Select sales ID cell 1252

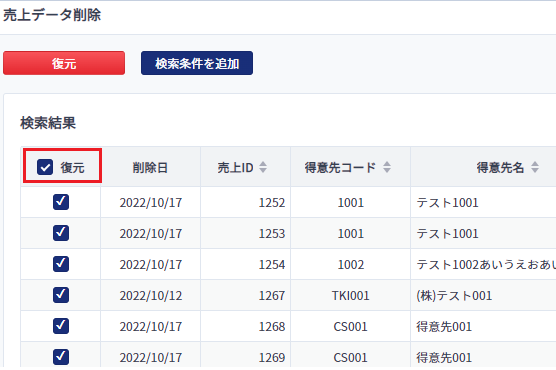[272, 203]
